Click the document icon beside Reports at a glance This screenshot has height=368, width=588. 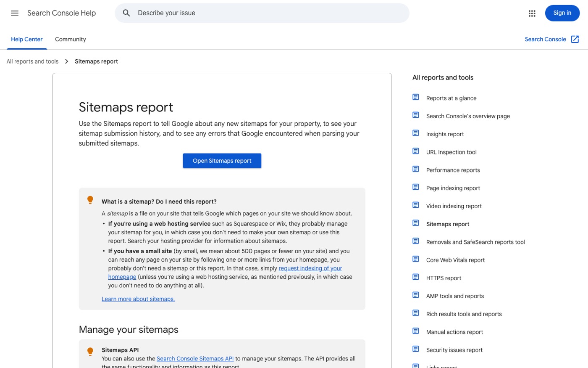pyautogui.click(x=416, y=97)
